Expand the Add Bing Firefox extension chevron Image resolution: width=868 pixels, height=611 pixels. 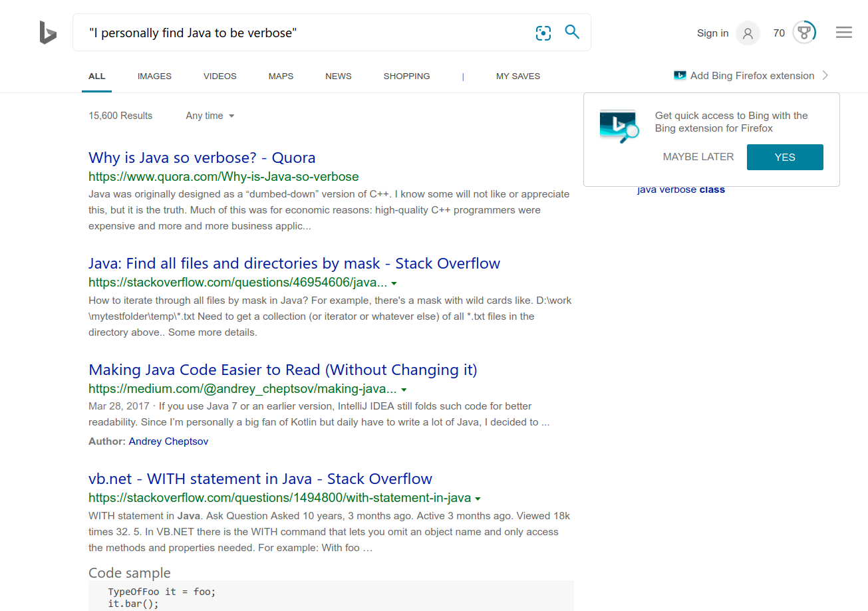[x=825, y=76]
